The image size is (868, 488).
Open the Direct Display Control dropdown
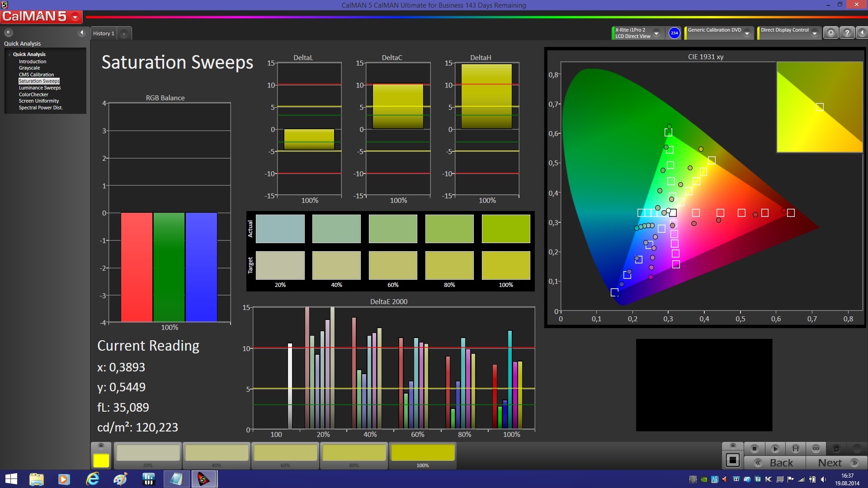click(x=814, y=33)
